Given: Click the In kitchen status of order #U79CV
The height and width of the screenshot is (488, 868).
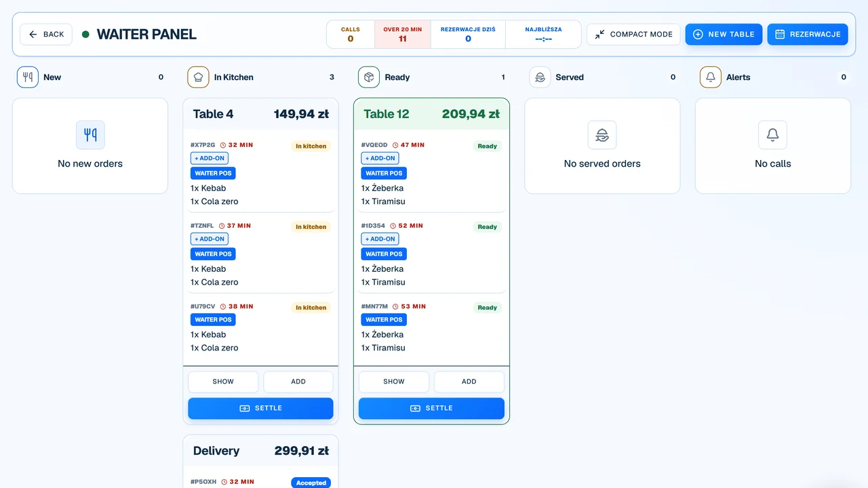Looking at the screenshot, I should (x=311, y=308).
